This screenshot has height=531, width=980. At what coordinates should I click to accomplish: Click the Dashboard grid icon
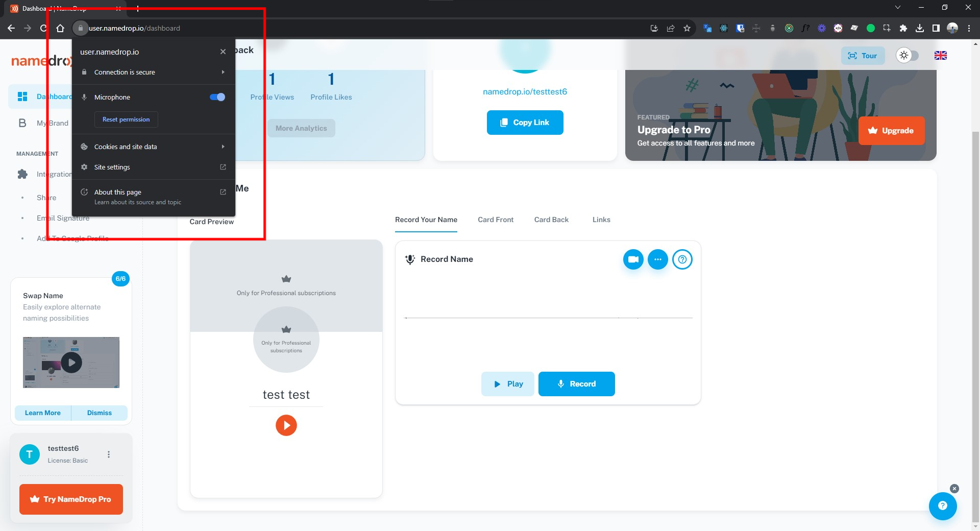tap(22, 96)
